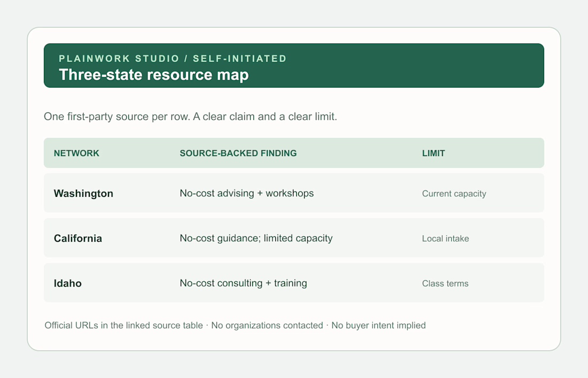Click the "Local intake" limit cell
588x378 pixels.
click(x=445, y=238)
